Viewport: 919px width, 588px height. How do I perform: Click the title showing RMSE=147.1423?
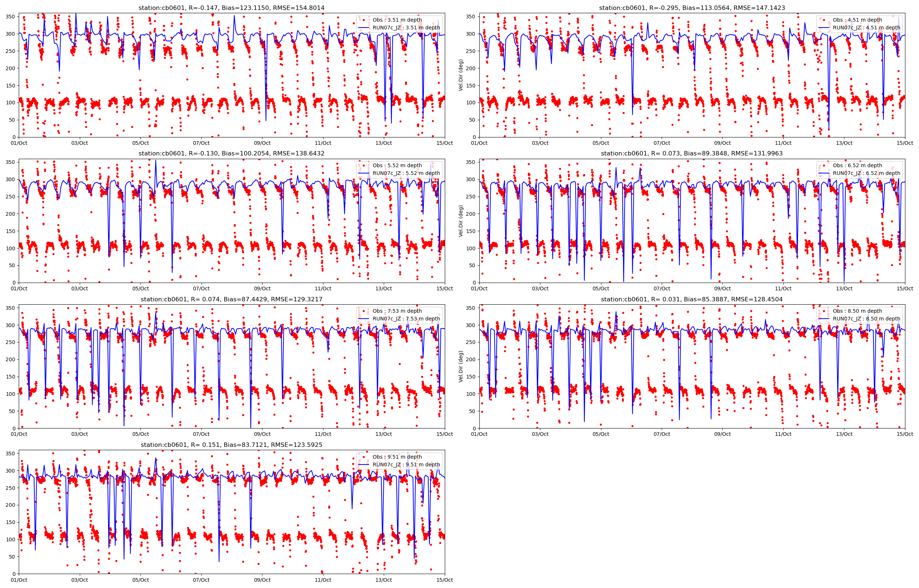tap(691, 8)
